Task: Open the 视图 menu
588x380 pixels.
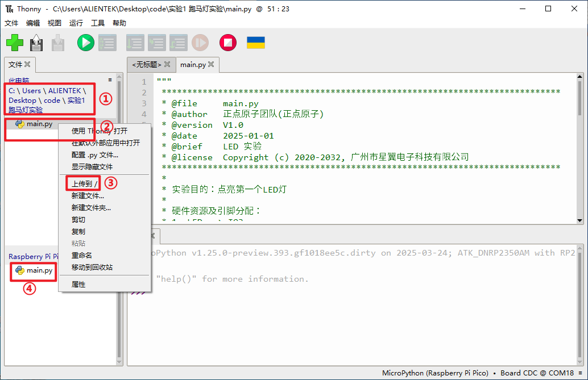Action: pyautogui.click(x=55, y=23)
